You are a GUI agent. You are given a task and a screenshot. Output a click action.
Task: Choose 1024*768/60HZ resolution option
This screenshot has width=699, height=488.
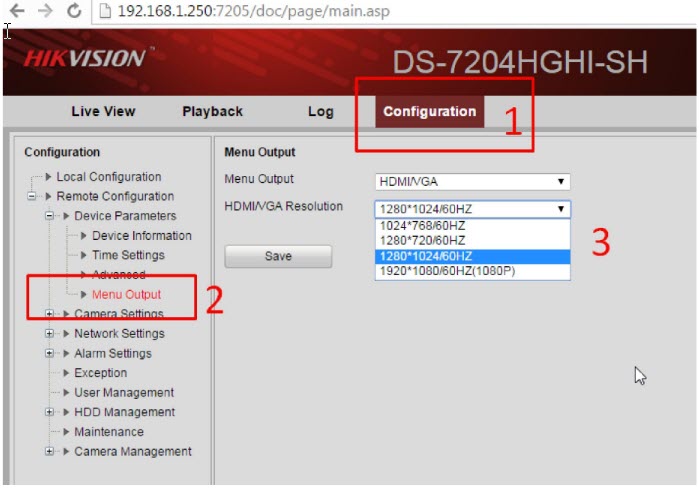pyautogui.click(x=422, y=226)
